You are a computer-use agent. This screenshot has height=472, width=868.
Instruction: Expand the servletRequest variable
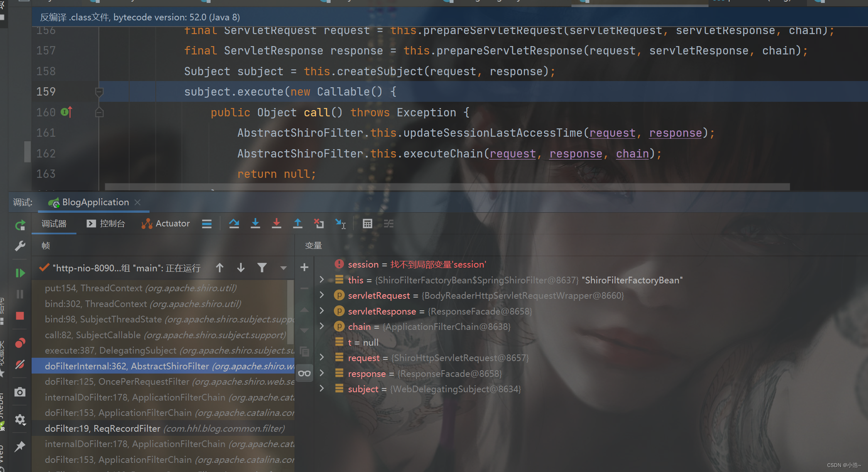point(322,295)
